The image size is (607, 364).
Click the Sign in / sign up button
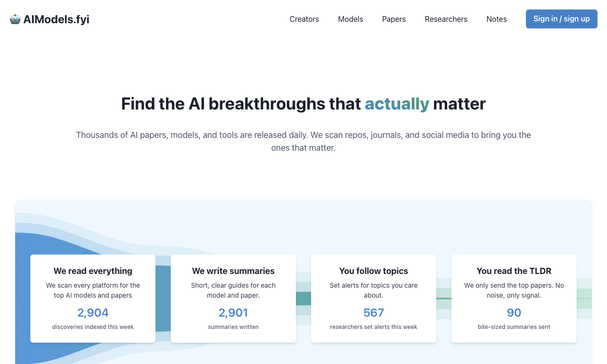(x=561, y=19)
